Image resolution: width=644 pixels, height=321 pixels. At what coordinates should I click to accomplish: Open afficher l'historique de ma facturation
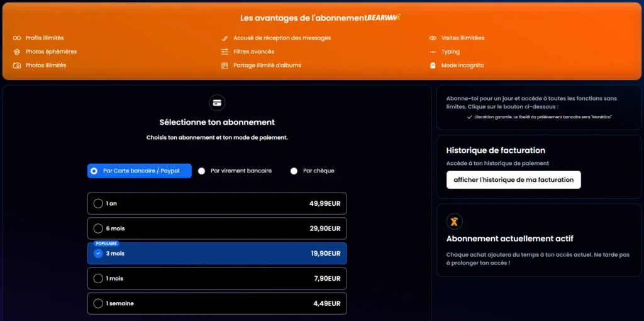click(513, 180)
